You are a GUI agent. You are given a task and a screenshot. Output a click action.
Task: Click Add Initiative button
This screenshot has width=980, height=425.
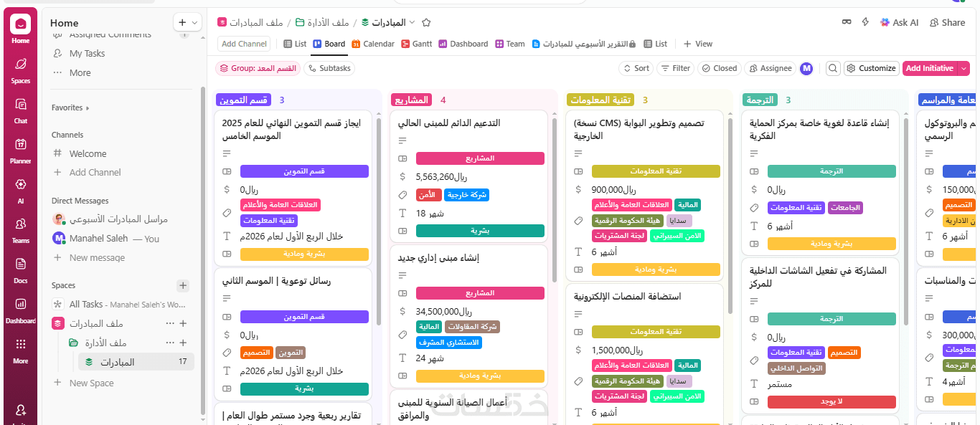[929, 68]
